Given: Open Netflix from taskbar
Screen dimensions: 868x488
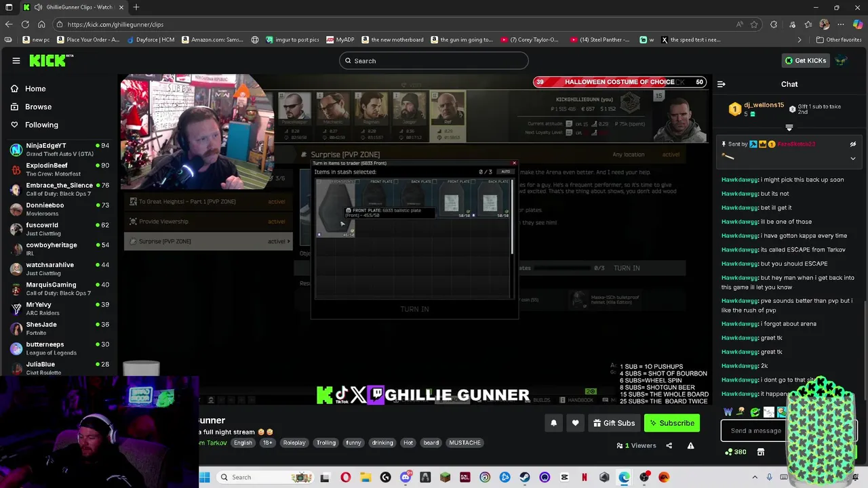Looking at the screenshot, I should (585, 477).
